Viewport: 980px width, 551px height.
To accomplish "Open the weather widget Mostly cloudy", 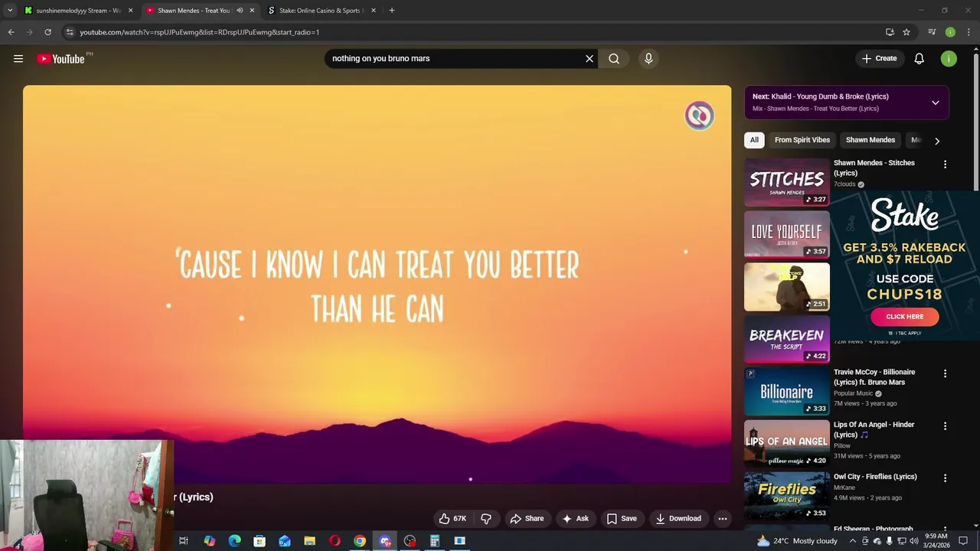I will (796, 541).
